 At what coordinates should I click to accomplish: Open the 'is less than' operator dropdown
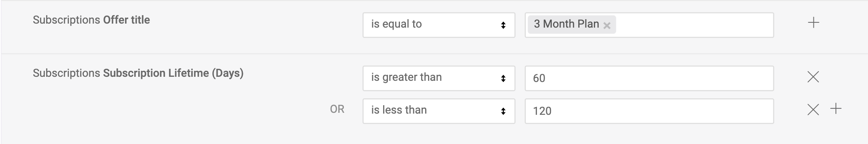[x=439, y=111]
